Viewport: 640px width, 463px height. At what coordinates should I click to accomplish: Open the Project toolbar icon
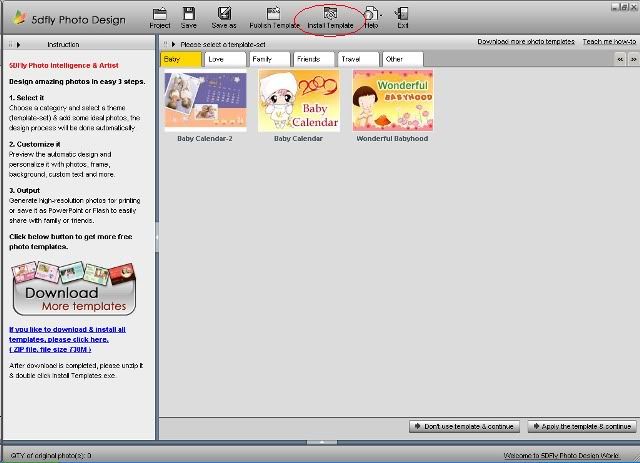[160, 18]
